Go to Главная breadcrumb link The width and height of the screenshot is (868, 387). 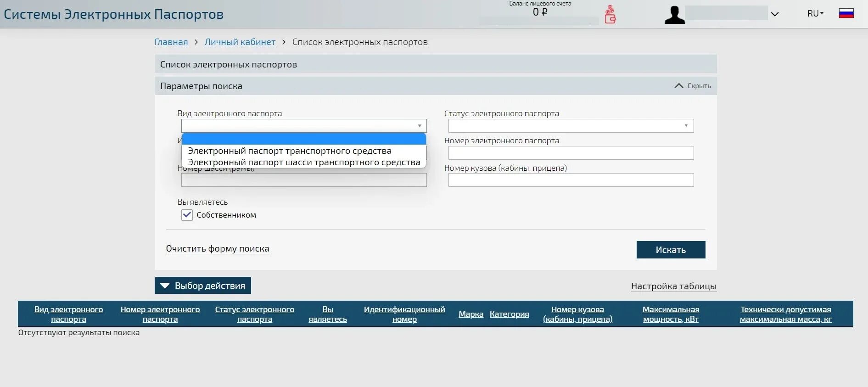[171, 42]
